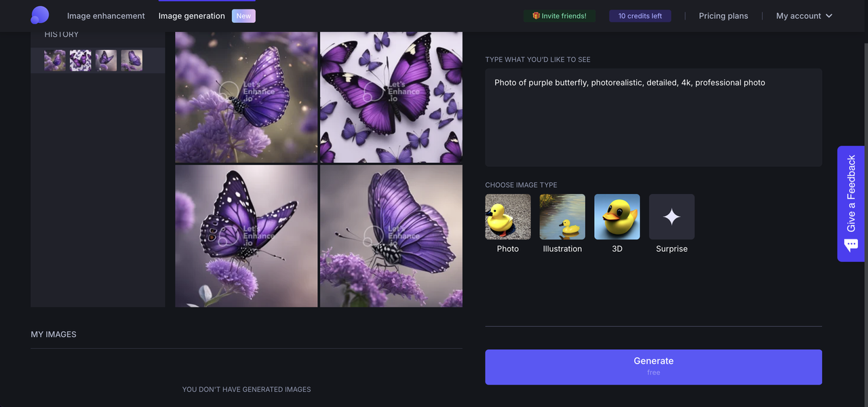Select the second history thumbnail with butterfly pattern
The image size is (868, 407).
81,60
